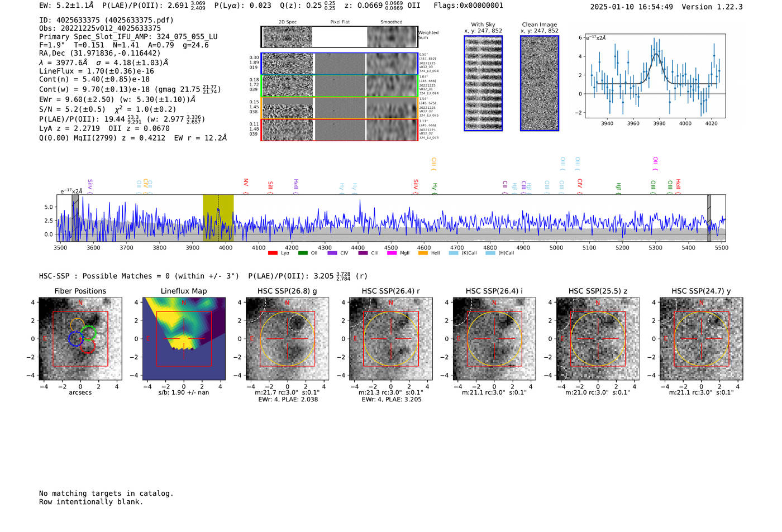This screenshot has width=782, height=532.
Task: Click the yellow highlighted emission line region
Action: pyautogui.click(x=218, y=218)
